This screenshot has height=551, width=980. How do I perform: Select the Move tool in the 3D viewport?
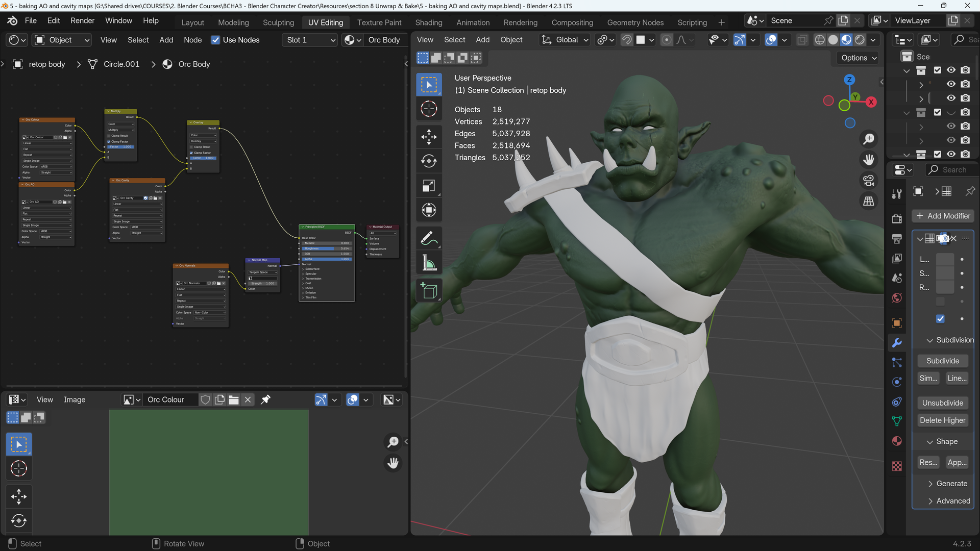[x=429, y=137]
